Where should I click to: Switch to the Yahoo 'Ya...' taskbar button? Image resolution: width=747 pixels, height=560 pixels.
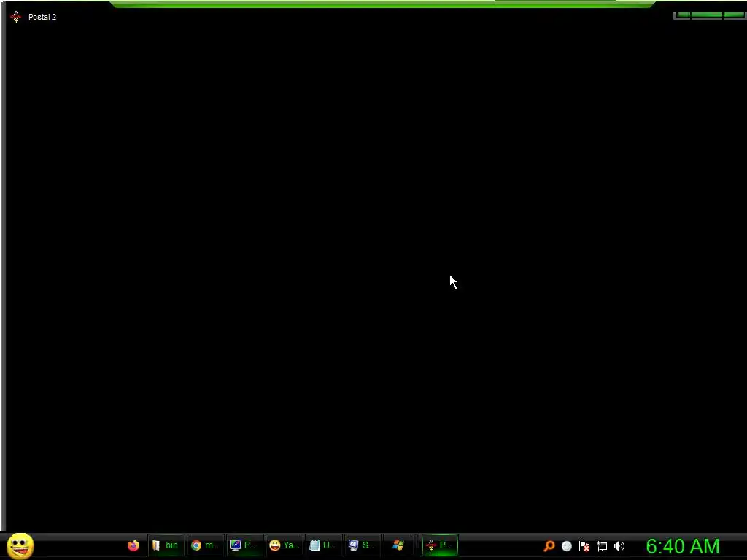285,545
